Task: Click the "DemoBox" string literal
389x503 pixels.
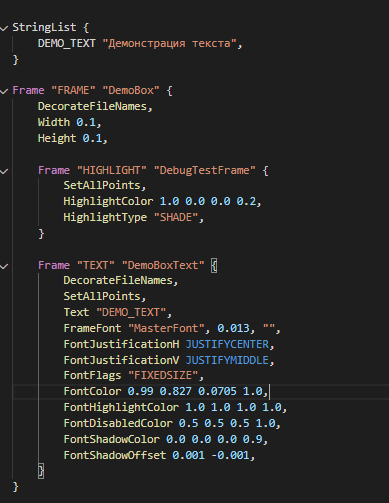Action: coord(131,90)
